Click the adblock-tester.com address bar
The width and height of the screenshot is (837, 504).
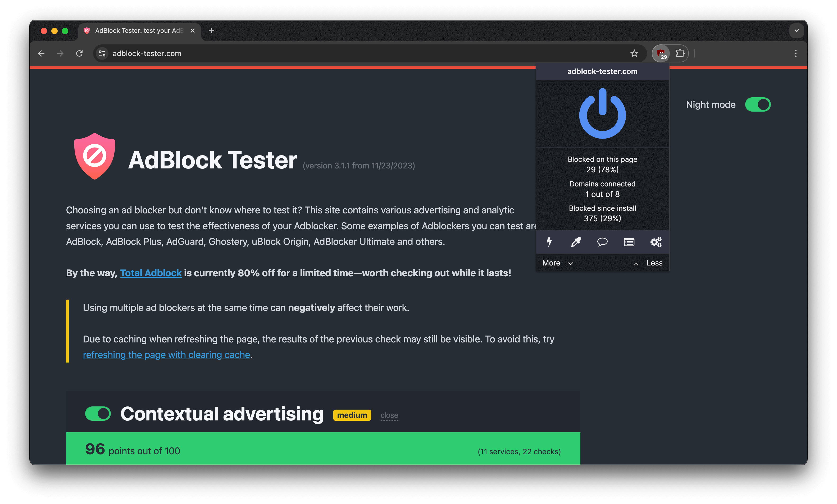[370, 53]
